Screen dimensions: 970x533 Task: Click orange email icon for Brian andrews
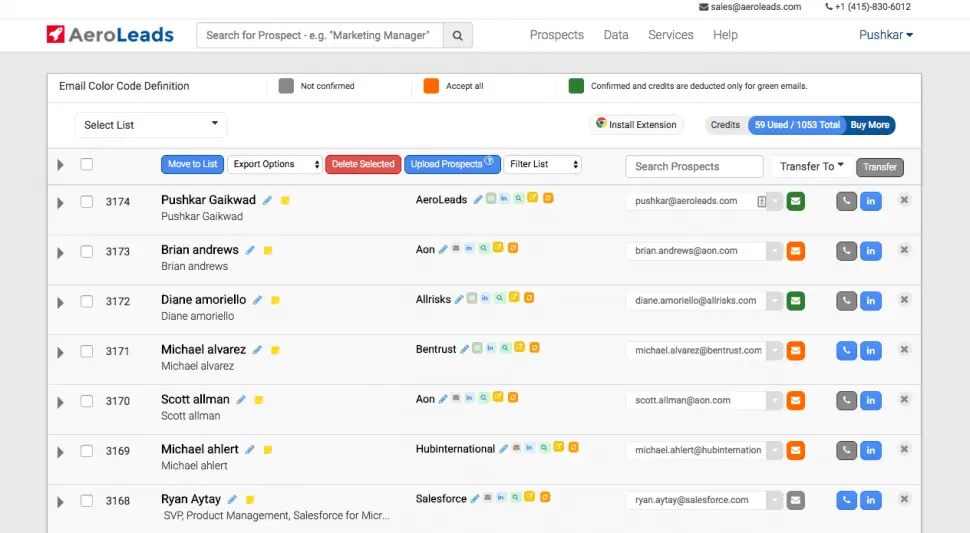[796, 251]
